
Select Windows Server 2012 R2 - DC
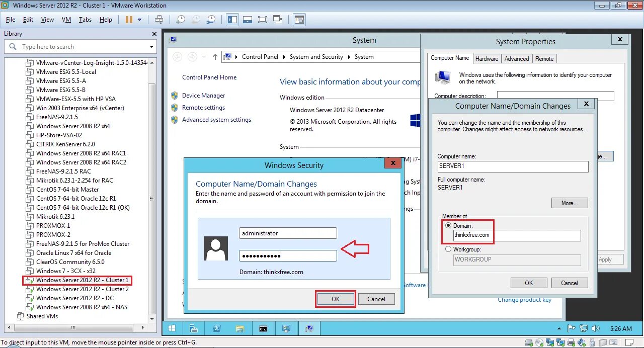74,298
